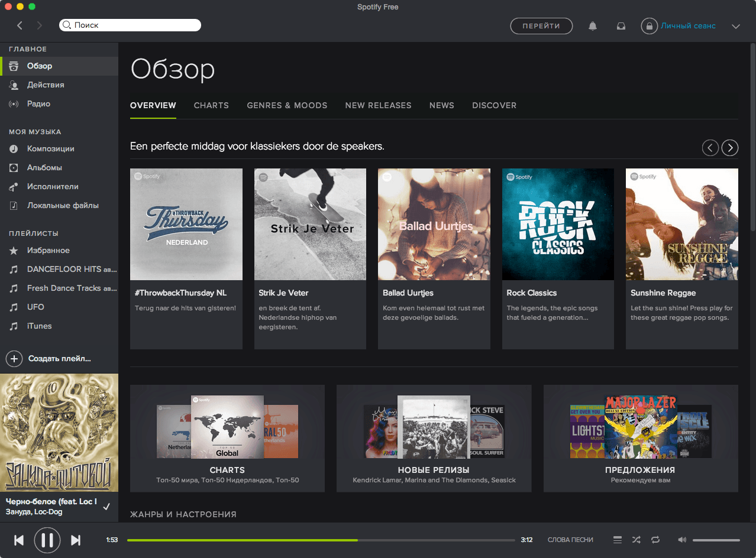The image size is (756, 558).
Task: Show next playlists with right carousel arrow
Action: tap(730, 148)
